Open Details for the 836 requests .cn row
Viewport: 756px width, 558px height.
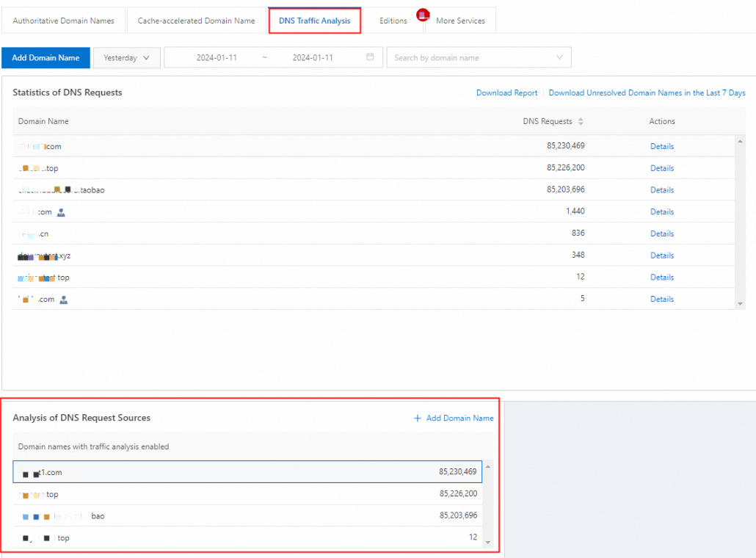point(662,233)
